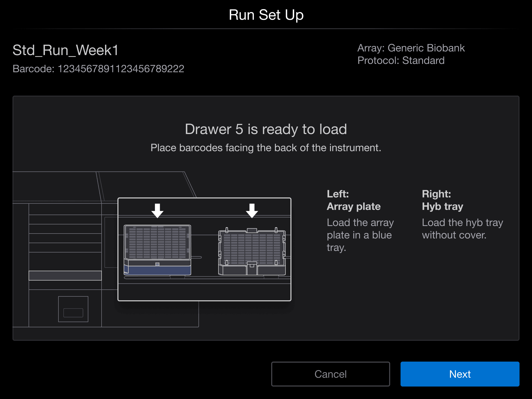The height and width of the screenshot is (399, 532).
Task: Click the Run Set Up title
Action: coord(266,15)
